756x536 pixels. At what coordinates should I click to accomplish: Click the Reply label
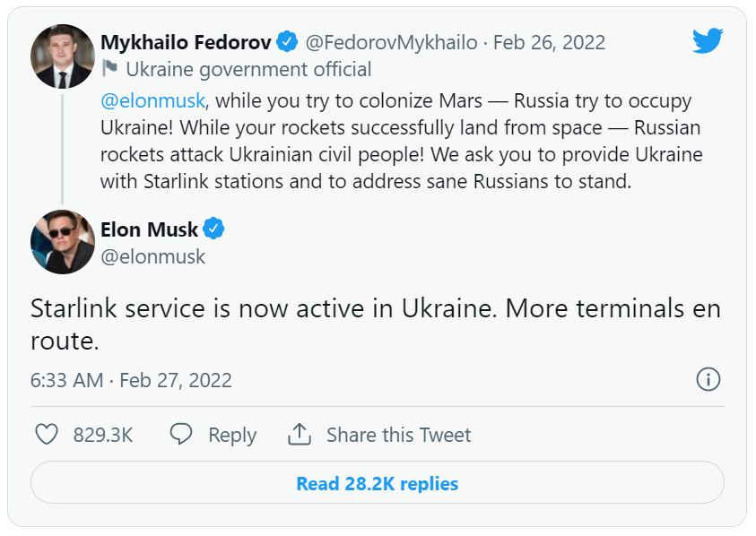(232, 436)
